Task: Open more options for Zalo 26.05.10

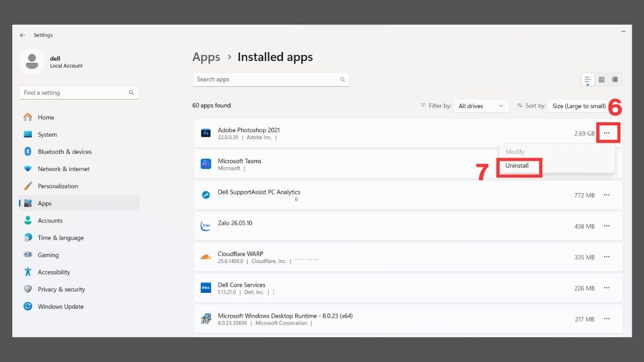Action: click(607, 226)
